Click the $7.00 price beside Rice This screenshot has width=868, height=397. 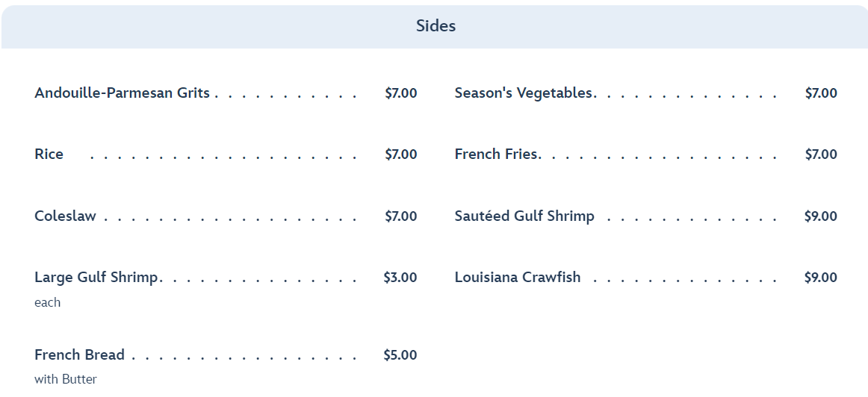[x=401, y=154]
